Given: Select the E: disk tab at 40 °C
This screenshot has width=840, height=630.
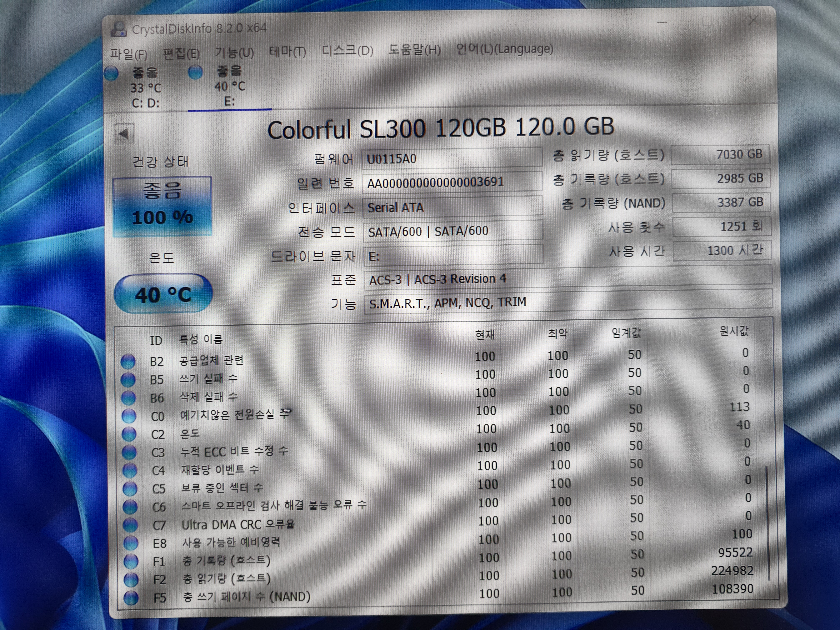Looking at the screenshot, I should coord(229,87).
